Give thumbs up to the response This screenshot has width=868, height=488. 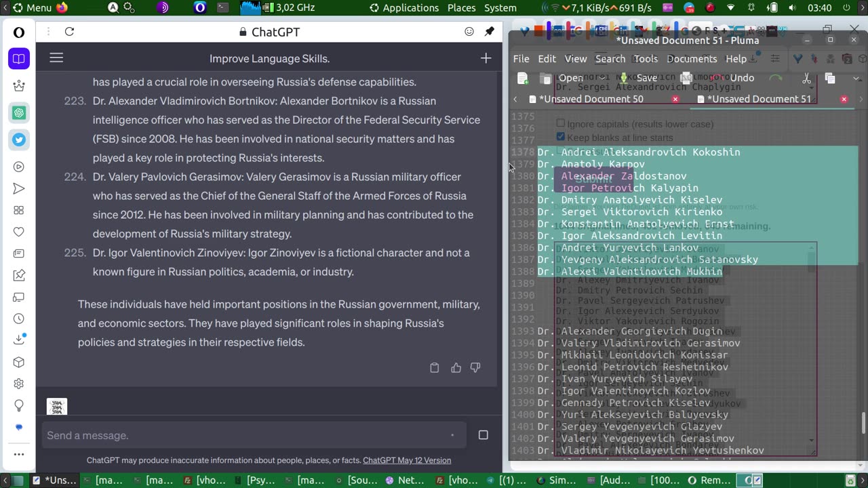[x=456, y=368]
